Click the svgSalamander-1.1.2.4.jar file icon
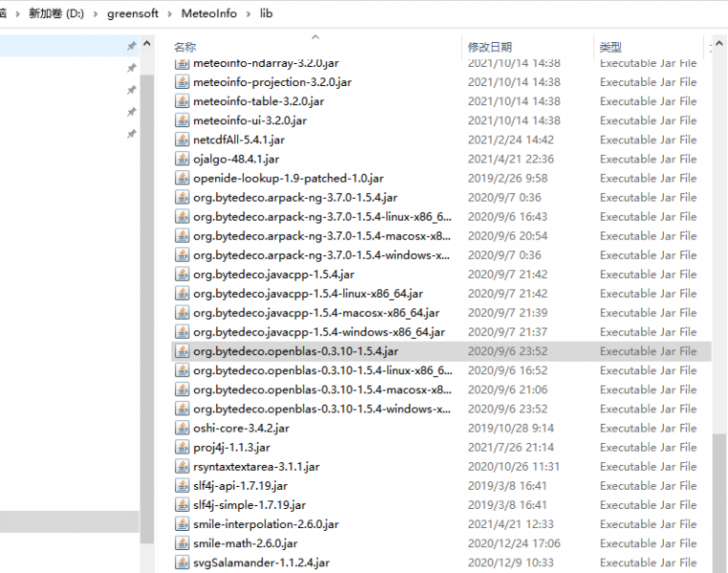The width and height of the screenshot is (728, 573). pos(182,562)
